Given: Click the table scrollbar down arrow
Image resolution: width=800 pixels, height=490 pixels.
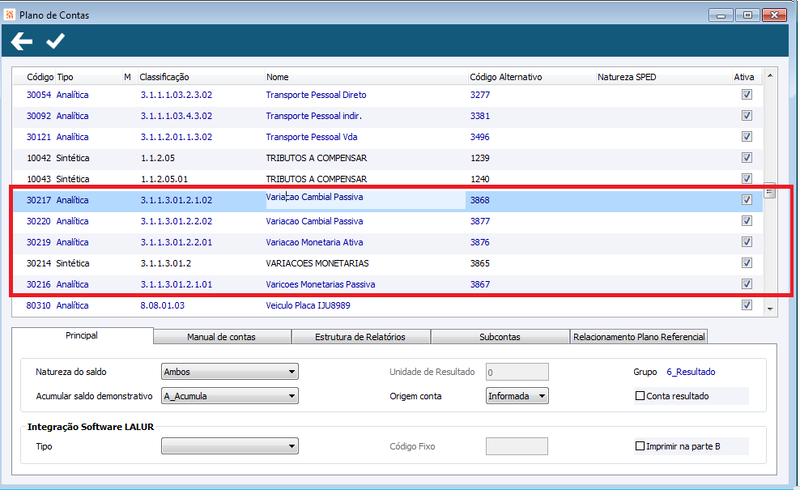Looking at the screenshot, I should coord(770,309).
